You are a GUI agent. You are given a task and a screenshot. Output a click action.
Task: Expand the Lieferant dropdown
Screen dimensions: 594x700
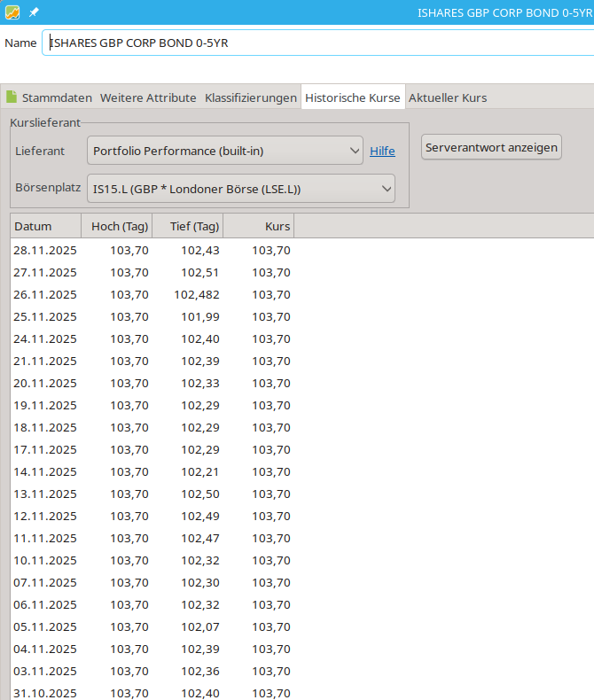[225, 151]
